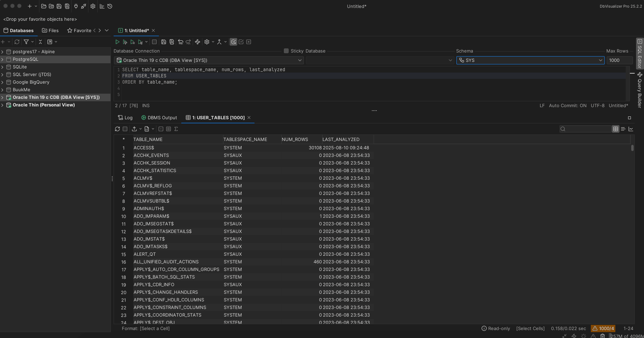Run the SQL with the execute button

coord(117,42)
